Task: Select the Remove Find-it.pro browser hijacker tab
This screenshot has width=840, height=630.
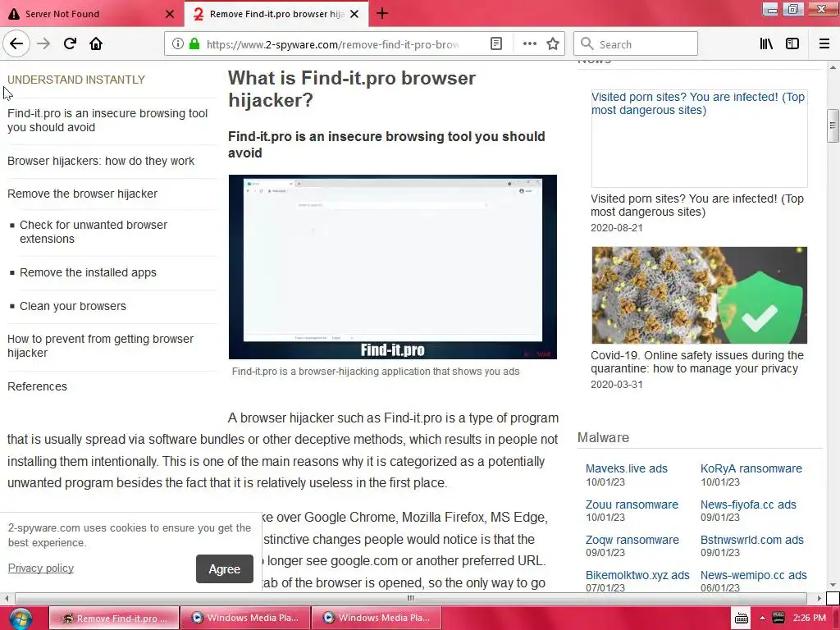Action: click(x=276, y=14)
